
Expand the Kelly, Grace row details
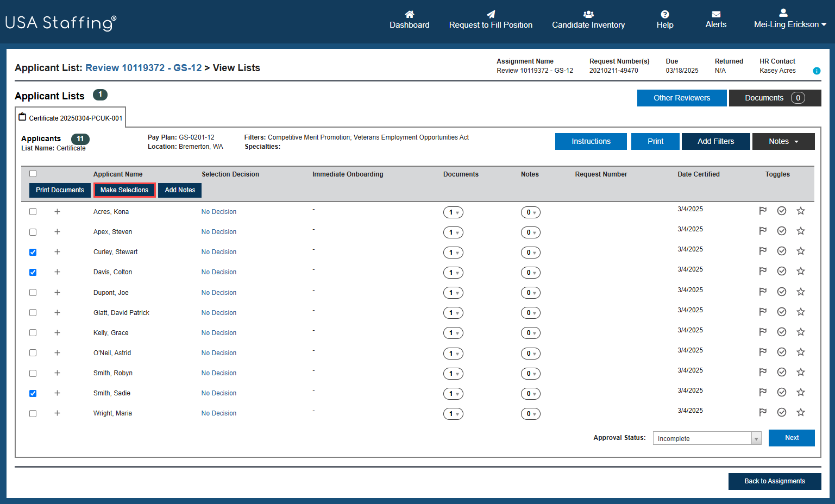click(x=57, y=332)
